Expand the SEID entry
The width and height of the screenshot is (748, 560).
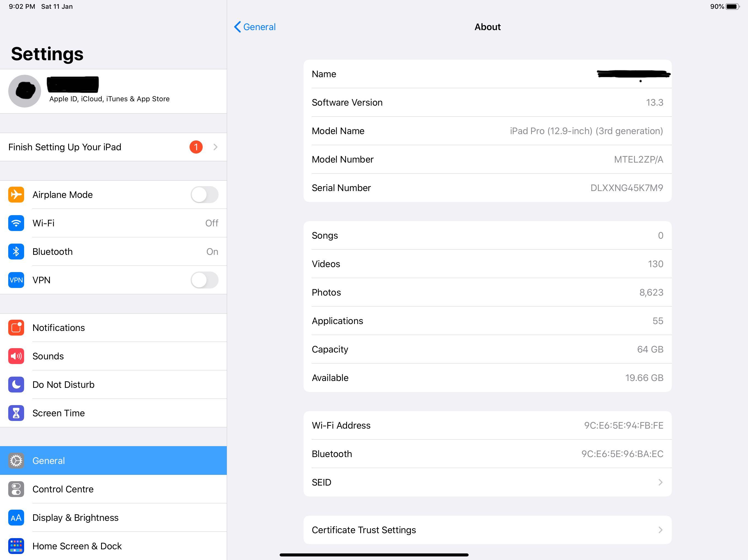tap(660, 482)
